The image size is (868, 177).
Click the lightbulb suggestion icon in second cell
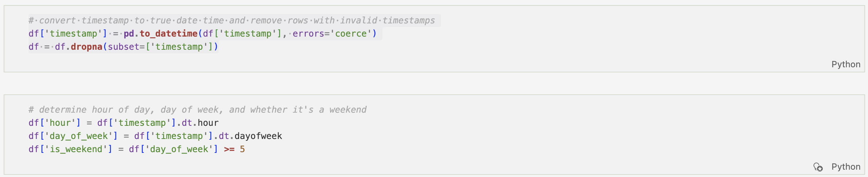tap(818, 167)
